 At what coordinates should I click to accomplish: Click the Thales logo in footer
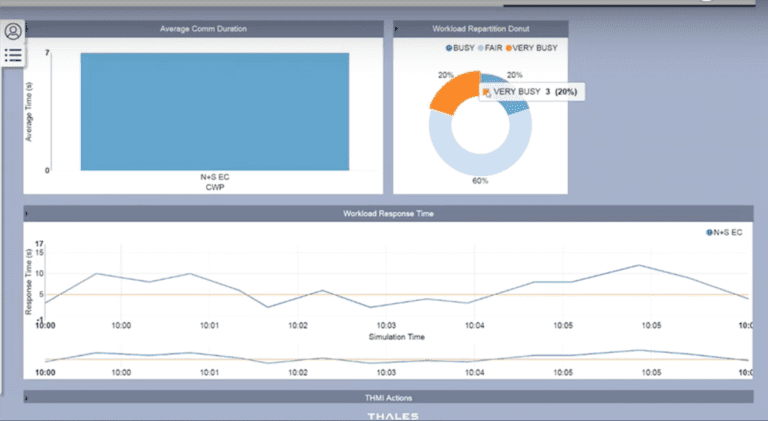(392, 415)
